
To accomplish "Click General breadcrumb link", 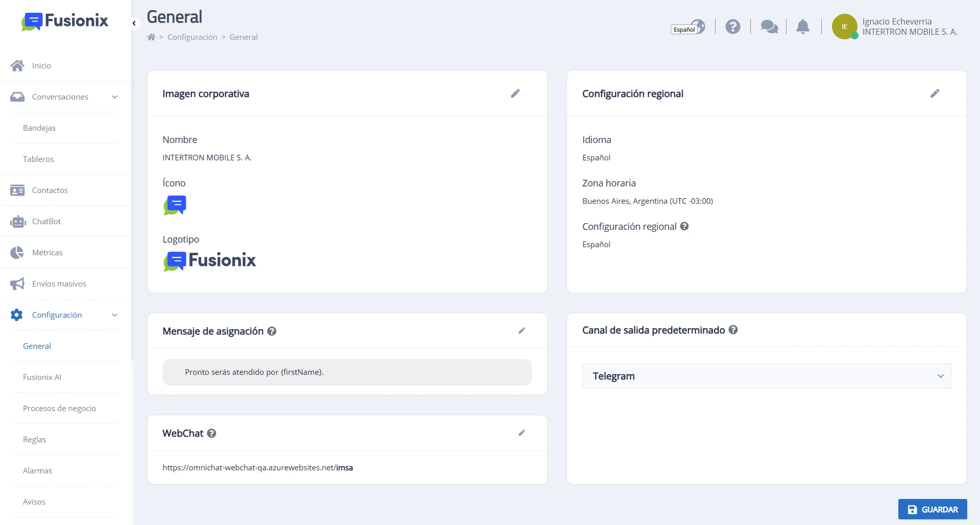I will click(243, 37).
